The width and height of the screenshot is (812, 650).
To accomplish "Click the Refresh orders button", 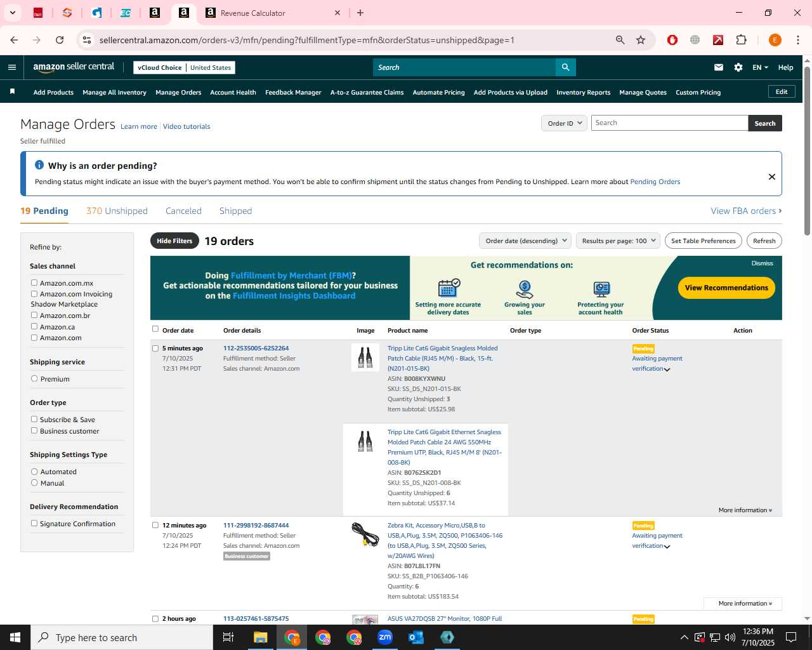I will coord(764,241).
